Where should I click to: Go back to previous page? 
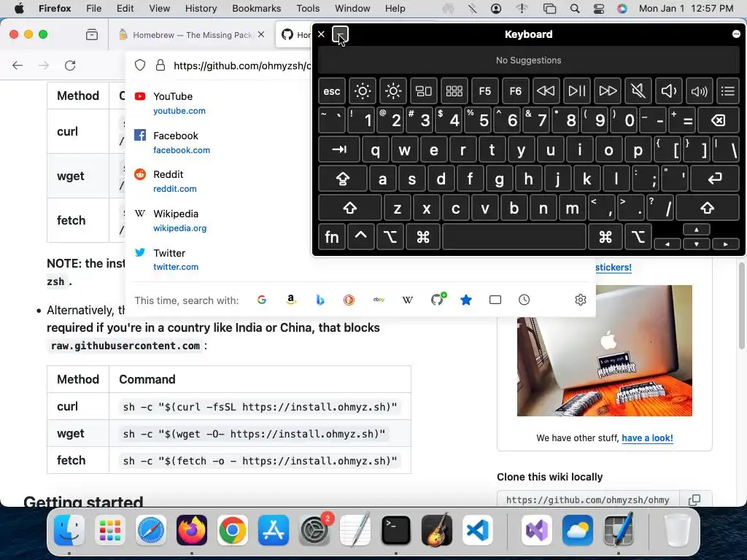click(x=18, y=66)
